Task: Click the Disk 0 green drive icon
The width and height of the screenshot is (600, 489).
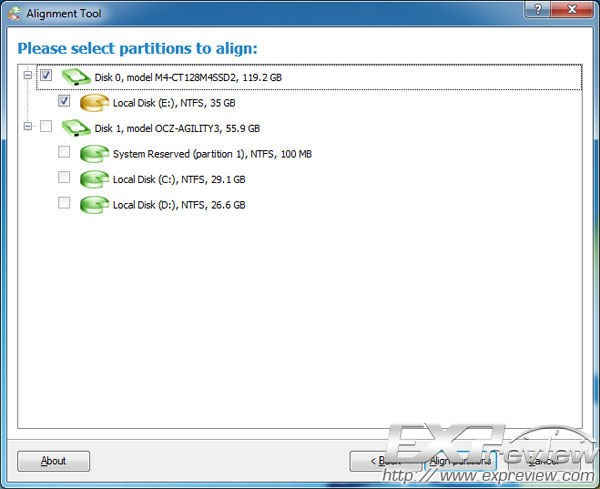Action: 76,77
